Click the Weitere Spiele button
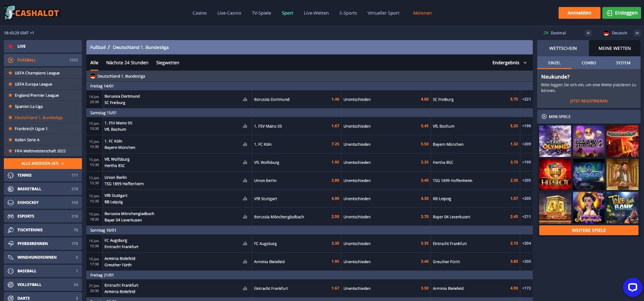Screen dimensions: 644x301 coord(589,230)
